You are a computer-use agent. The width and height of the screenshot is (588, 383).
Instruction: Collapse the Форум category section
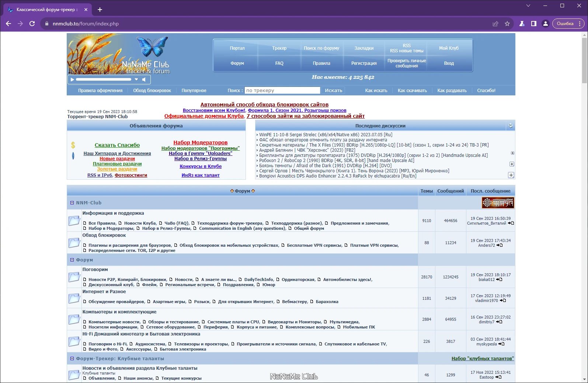point(72,260)
